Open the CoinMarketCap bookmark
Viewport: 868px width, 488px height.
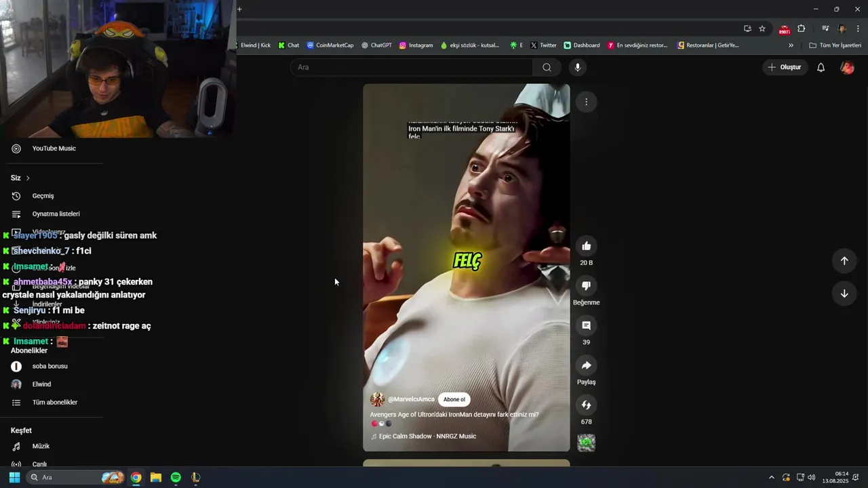[x=330, y=45]
